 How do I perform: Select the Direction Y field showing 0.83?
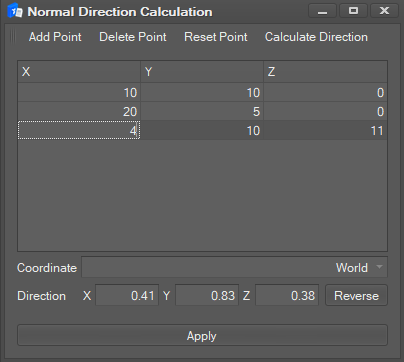click(x=207, y=295)
